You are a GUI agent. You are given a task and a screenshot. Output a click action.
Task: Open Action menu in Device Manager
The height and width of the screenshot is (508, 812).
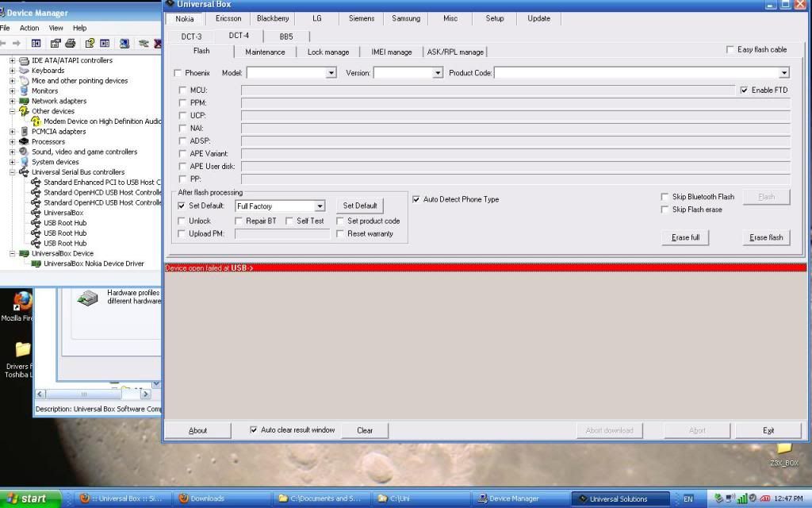click(x=29, y=28)
